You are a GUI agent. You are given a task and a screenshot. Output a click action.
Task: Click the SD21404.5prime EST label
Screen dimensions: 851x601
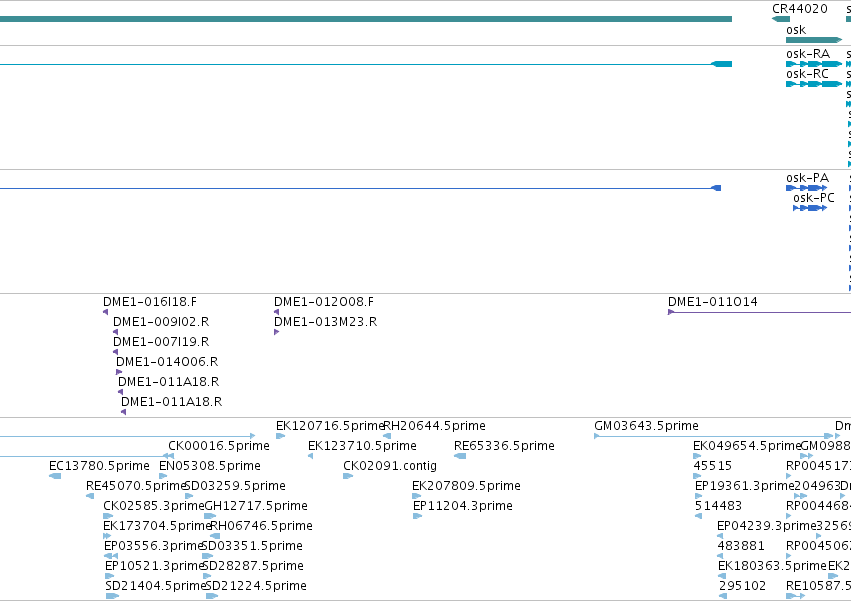[x=155, y=586]
